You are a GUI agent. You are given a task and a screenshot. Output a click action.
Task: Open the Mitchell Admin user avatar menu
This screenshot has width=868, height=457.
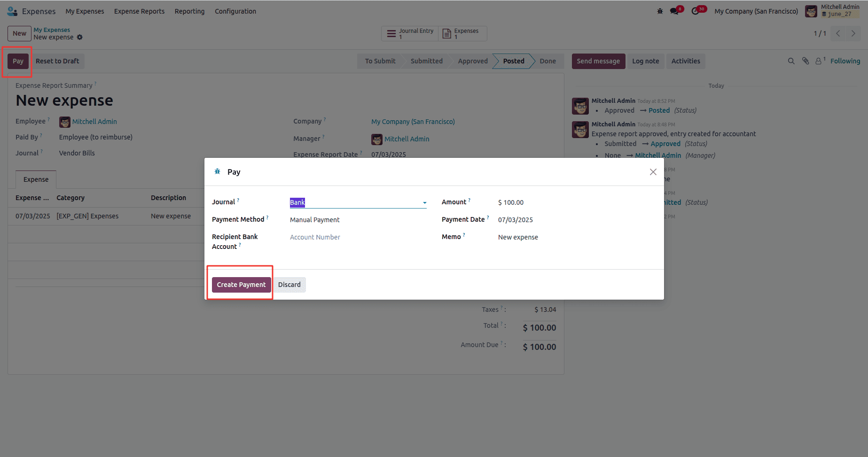coord(811,11)
